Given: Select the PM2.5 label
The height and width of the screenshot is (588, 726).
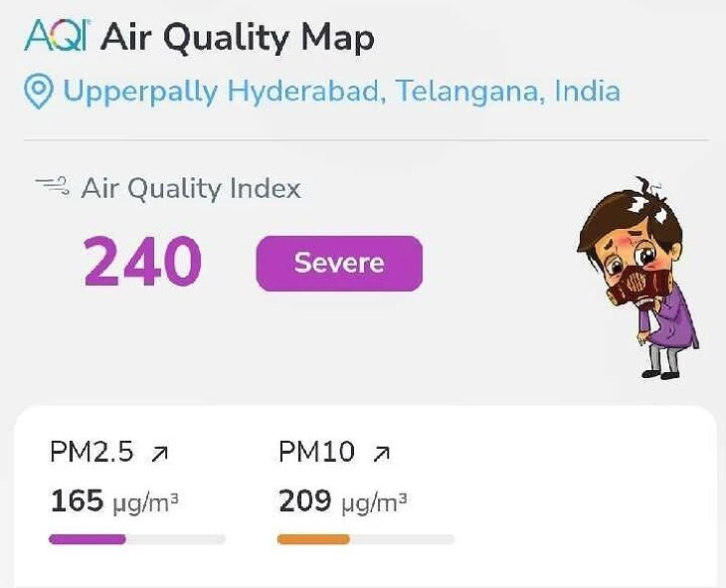Looking at the screenshot, I should [91, 452].
